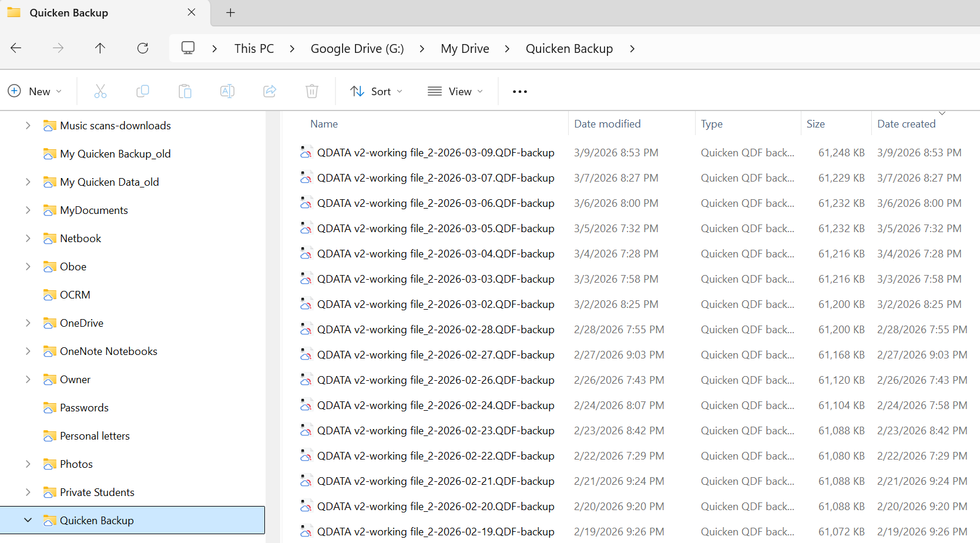Expand the Oboe folder tree node

point(28,267)
